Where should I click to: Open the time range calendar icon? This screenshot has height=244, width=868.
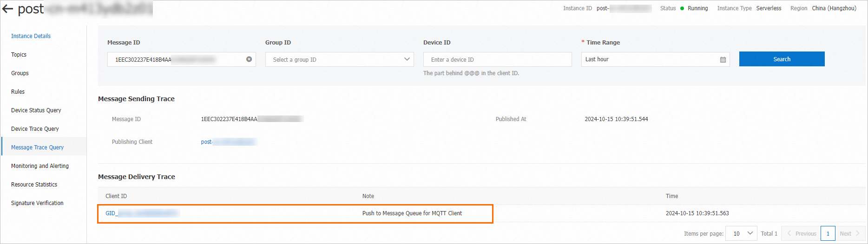point(723,59)
